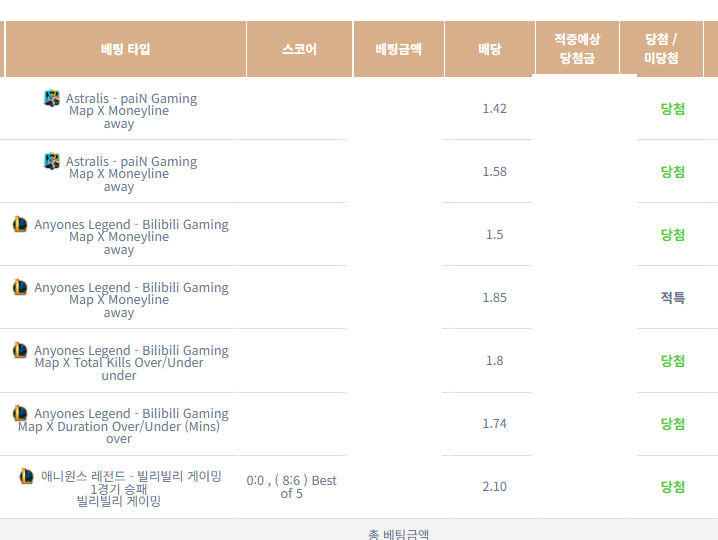
Task: Click the League of Legends icon in the 1.5 odds row
Action: (x=20, y=224)
